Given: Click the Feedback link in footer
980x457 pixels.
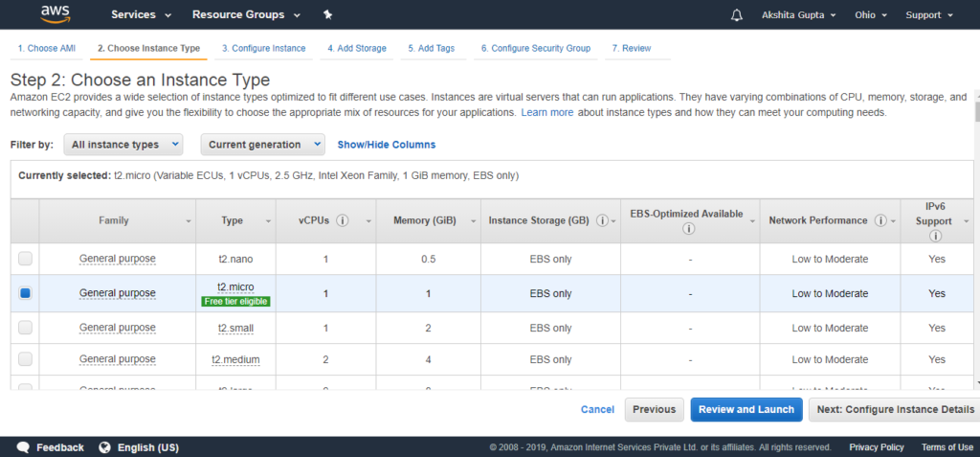Looking at the screenshot, I should click(x=60, y=447).
